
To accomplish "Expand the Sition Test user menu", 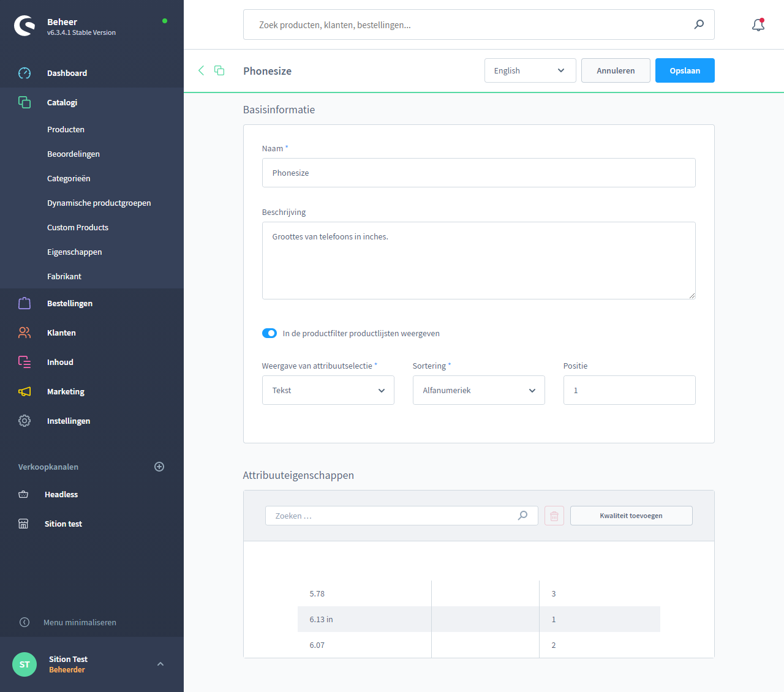I will pyautogui.click(x=160, y=664).
